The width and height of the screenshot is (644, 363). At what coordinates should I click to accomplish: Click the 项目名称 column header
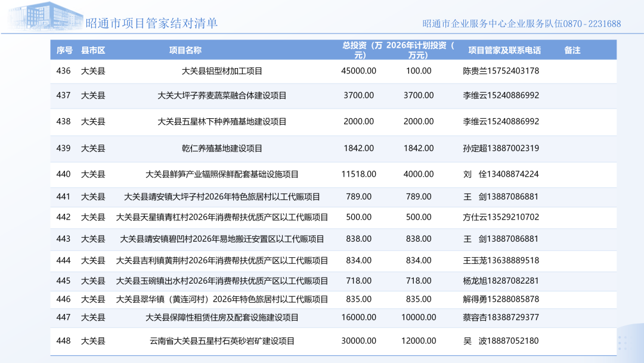[185, 50]
